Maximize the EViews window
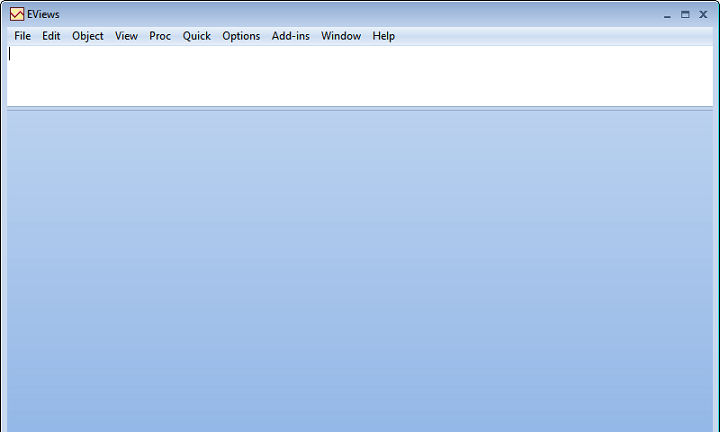 click(685, 15)
